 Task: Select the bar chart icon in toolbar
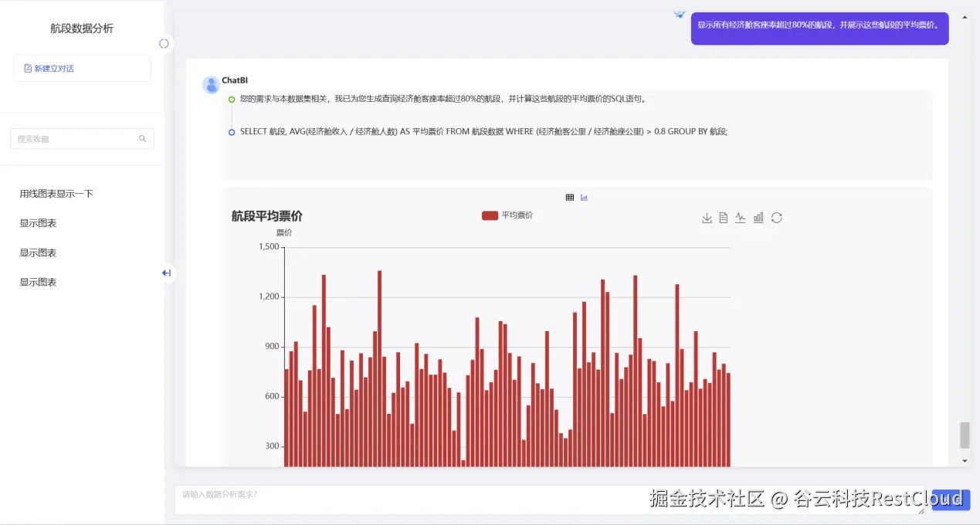pyautogui.click(x=758, y=217)
